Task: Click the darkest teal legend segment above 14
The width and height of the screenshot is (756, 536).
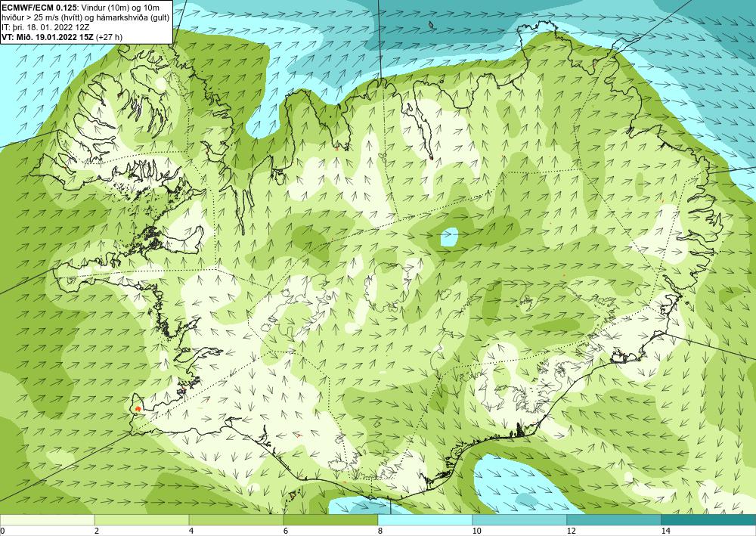Action: (x=709, y=520)
